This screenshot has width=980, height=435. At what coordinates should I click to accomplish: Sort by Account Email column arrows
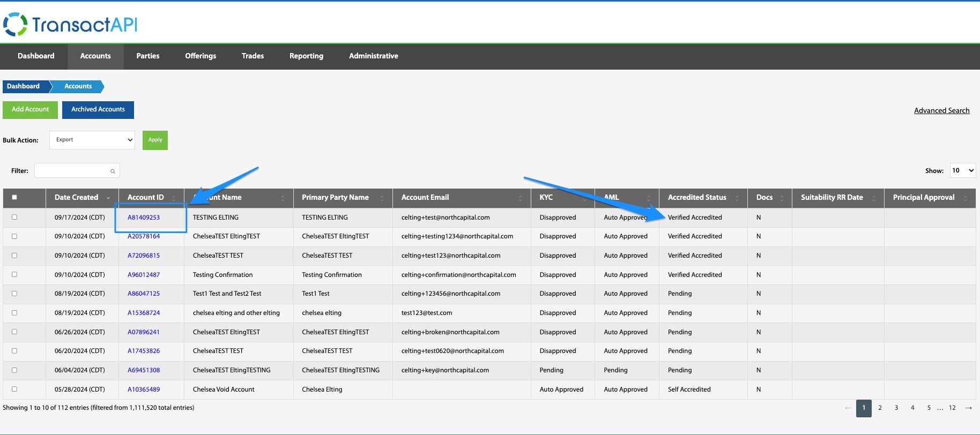pos(520,198)
